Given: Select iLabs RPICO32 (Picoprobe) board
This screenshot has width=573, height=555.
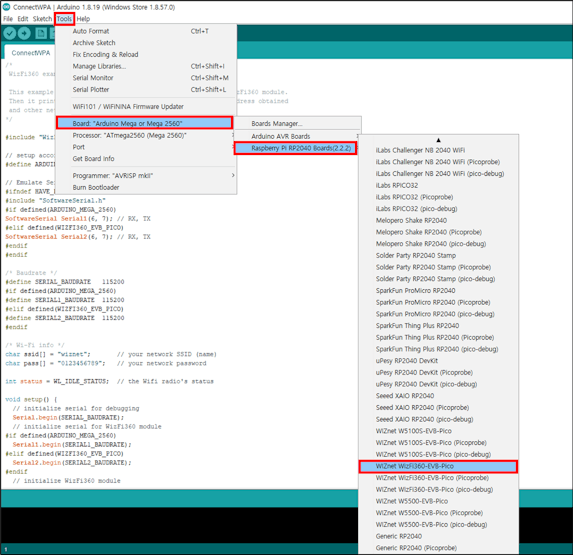Looking at the screenshot, I should (439, 197).
